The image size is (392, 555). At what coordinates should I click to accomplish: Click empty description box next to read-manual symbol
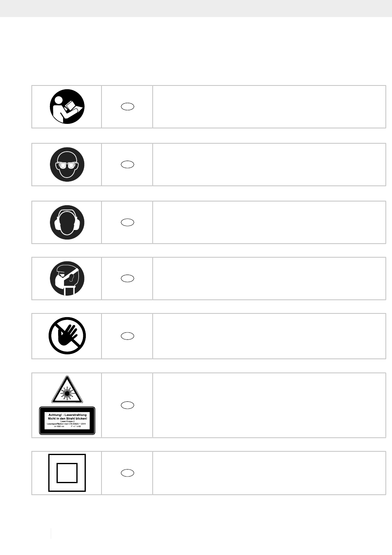pyautogui.click(x=269, y=107)
